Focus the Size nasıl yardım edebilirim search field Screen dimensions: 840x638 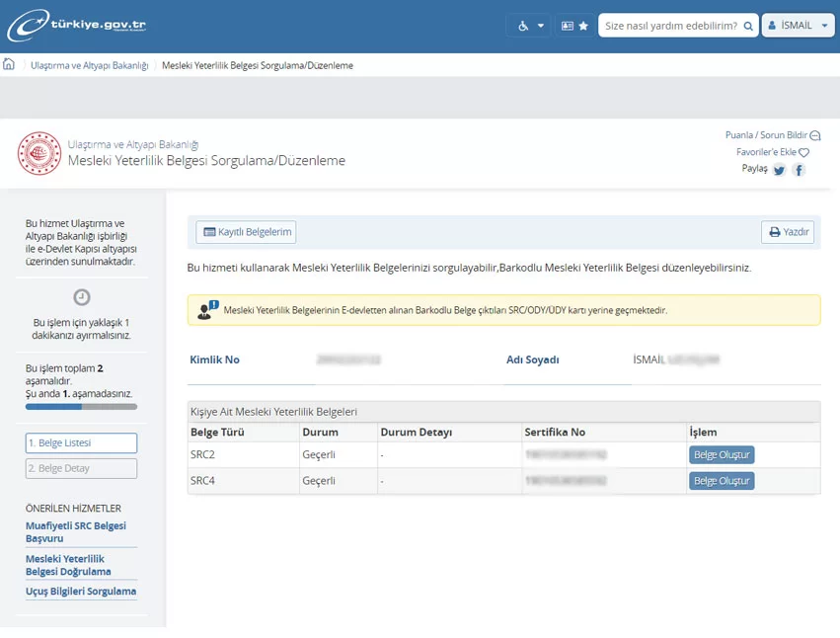coord(670,26)
